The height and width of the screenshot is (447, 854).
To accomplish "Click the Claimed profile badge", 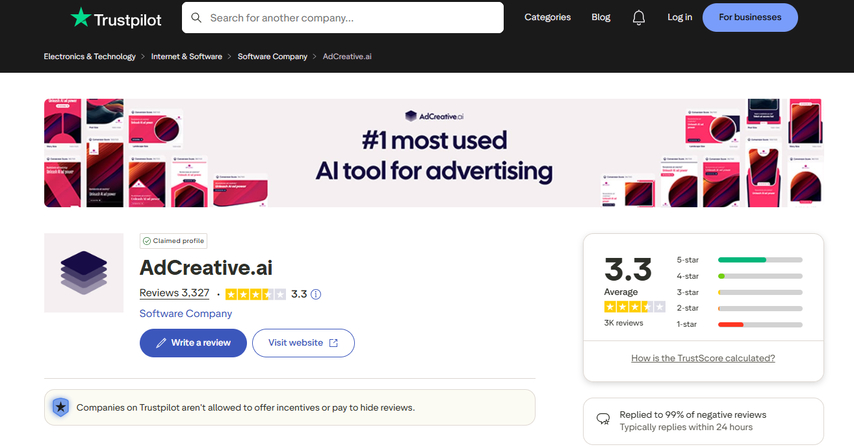I will pyautogui.click(x=173, y=241).
